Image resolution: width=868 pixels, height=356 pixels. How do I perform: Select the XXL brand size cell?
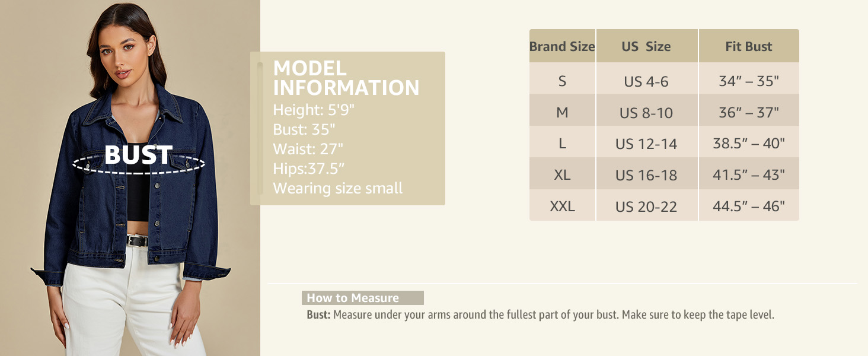pyautogui.click(x=562, y=206)
